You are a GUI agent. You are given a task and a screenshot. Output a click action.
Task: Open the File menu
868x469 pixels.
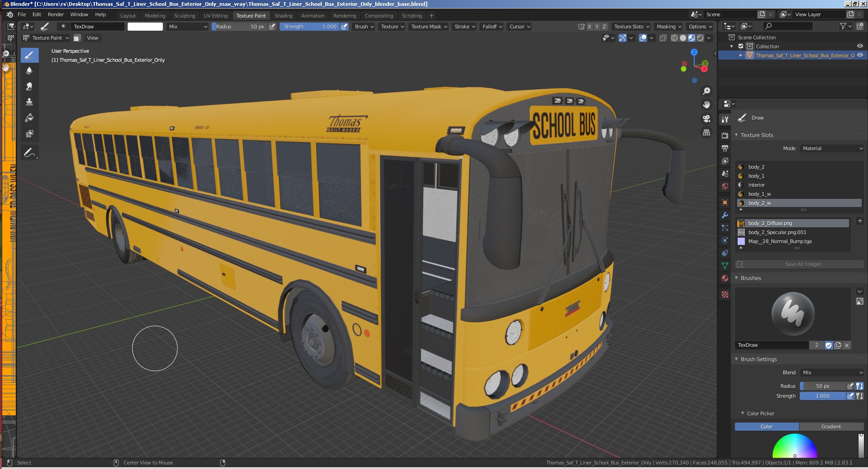pyautogui.click(x=22, y=14)
